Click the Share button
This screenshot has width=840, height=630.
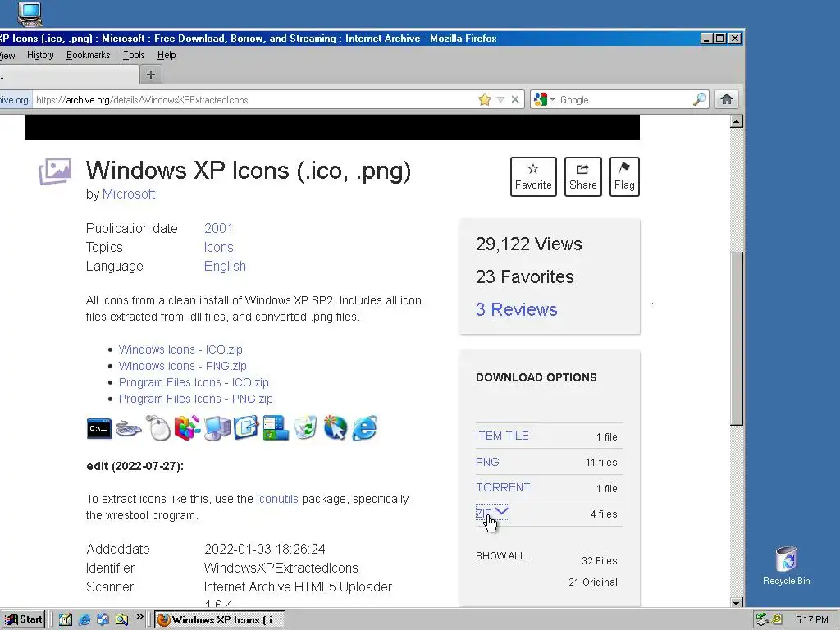coord(583,177)
